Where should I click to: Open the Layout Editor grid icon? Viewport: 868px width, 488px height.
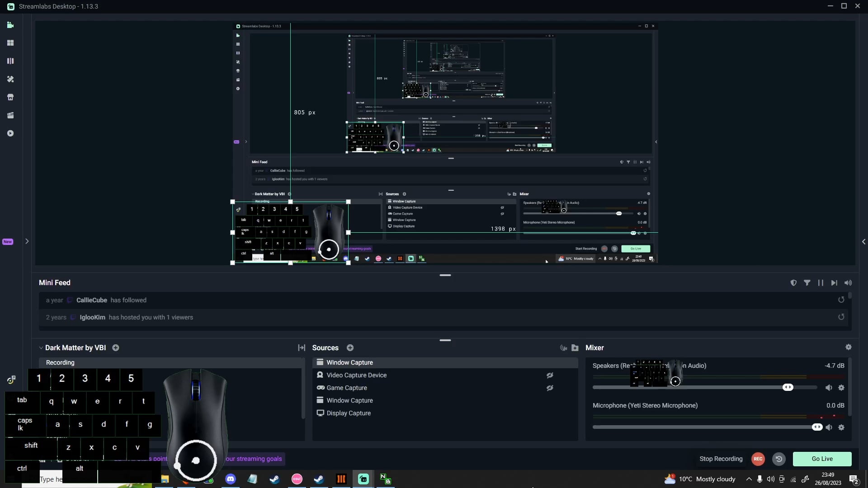[x=10, y=43]
